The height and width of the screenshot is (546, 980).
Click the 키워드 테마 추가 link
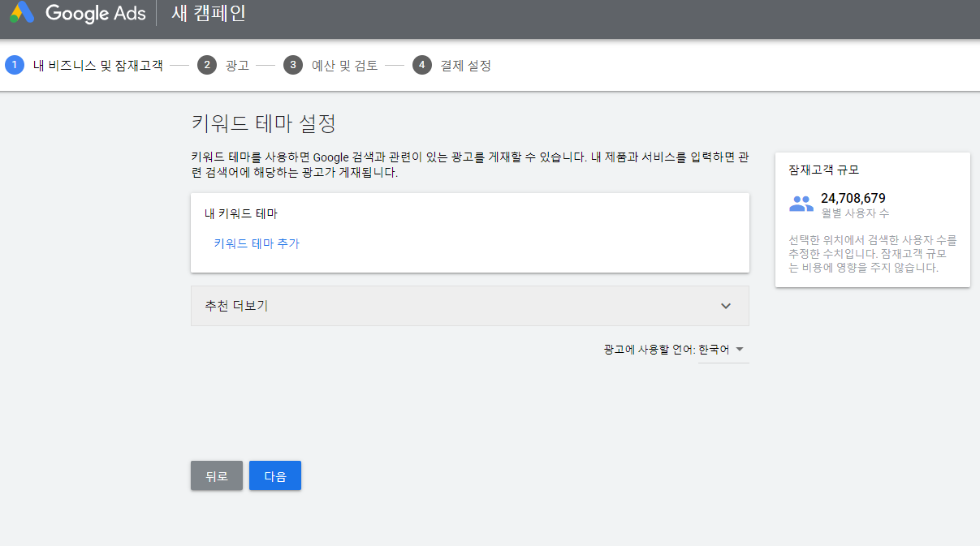coord(257,243)
